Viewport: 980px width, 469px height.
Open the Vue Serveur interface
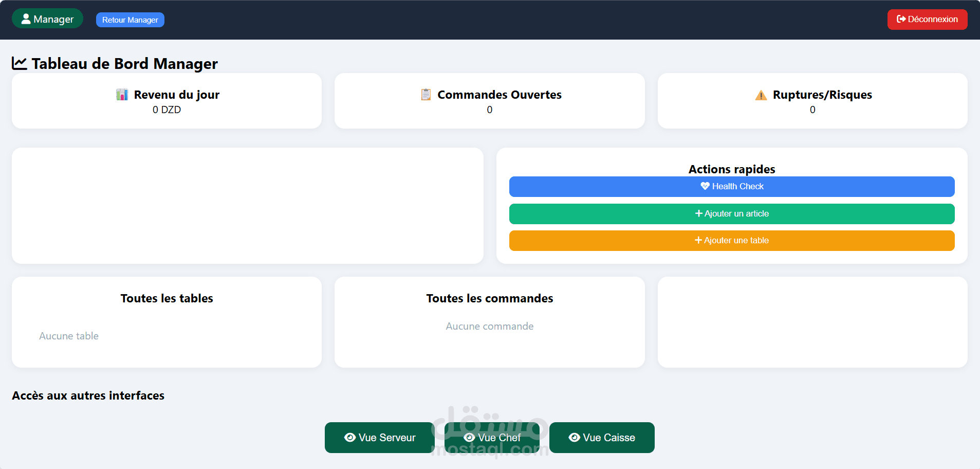pos(379,438)
